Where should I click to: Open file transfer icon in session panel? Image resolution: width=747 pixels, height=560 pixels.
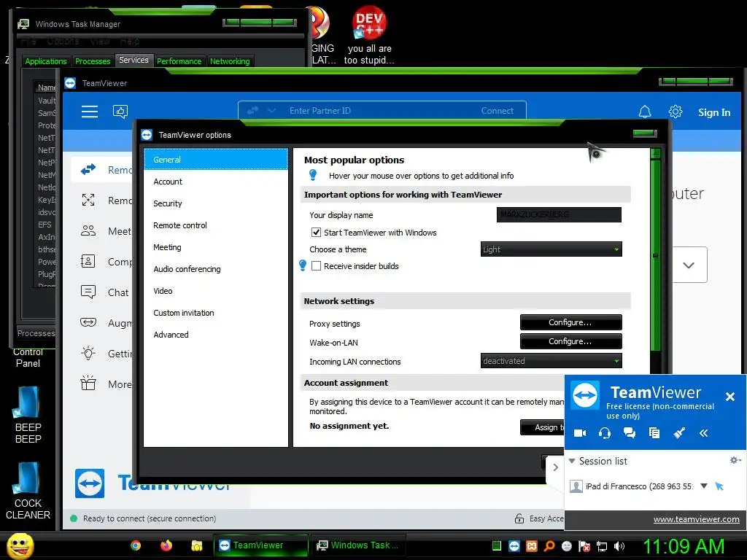coord(654,433)
